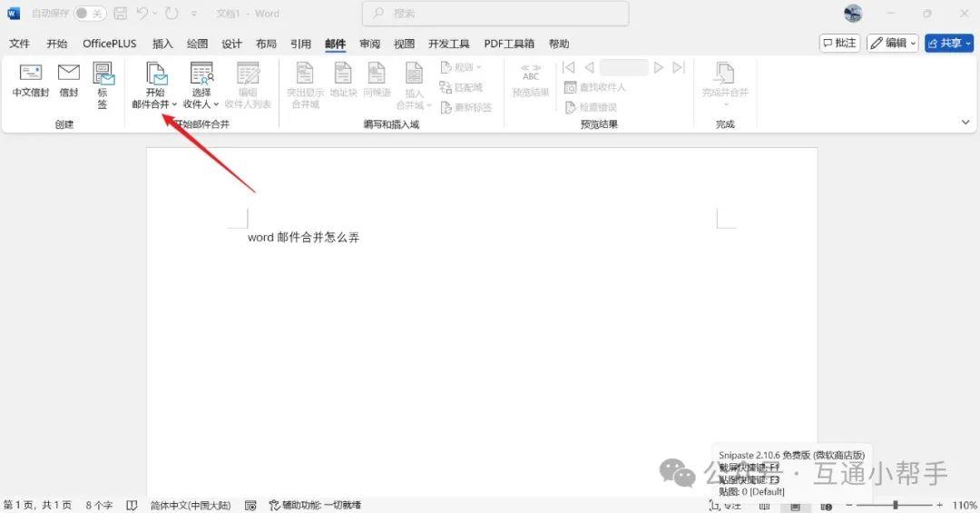Switch to Layout (布局) tab

pyautogui.click(x=266, y=44)
